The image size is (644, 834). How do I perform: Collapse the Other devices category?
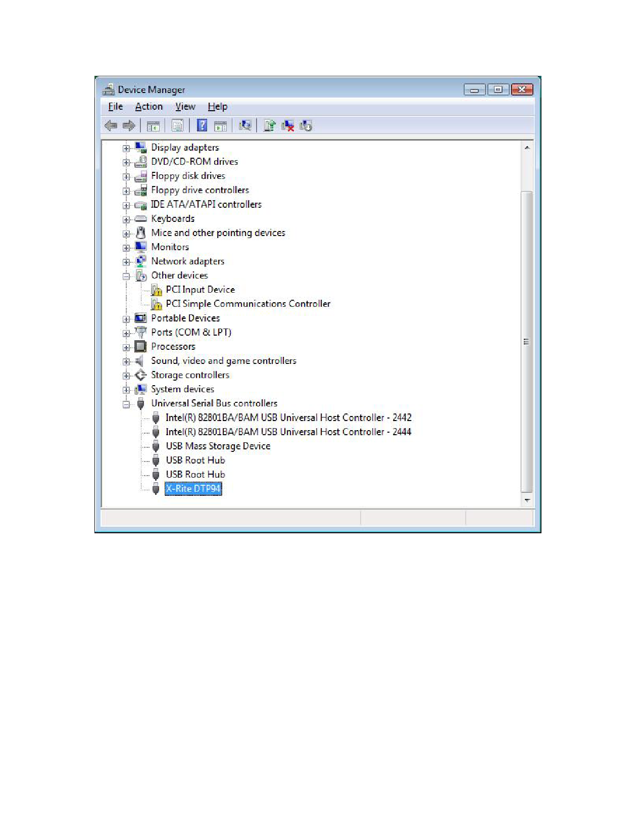pos(126,276)
